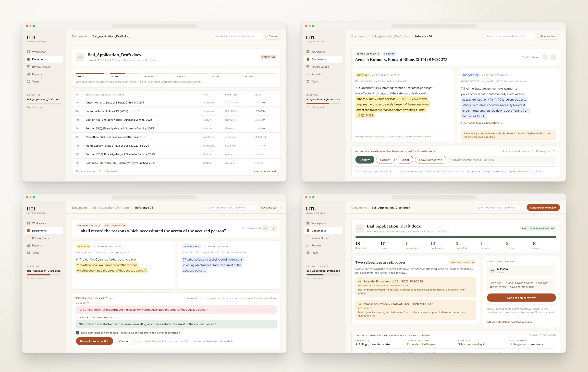This screenshot has height=372, width=588.
Task: Select row 01 Arnesh Kumar v. State of Bihar
Action: point(176,103)
